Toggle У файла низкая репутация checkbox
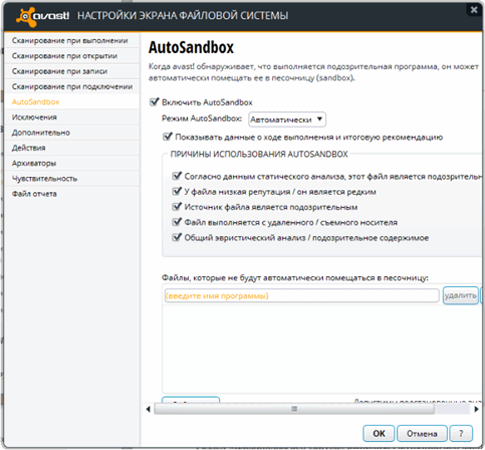Screen dimensions: 485x450 pos(177,191)
